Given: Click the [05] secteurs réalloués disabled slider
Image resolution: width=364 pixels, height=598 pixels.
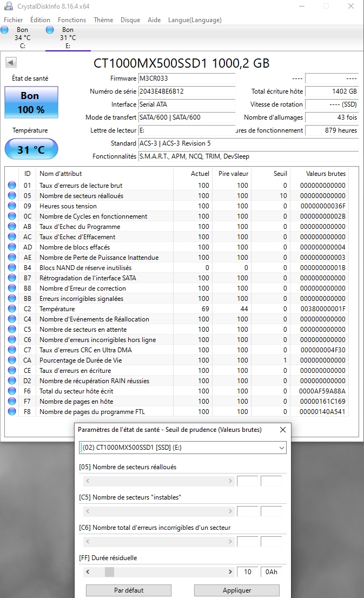Looking at the screenshot, I should point(158,481).
